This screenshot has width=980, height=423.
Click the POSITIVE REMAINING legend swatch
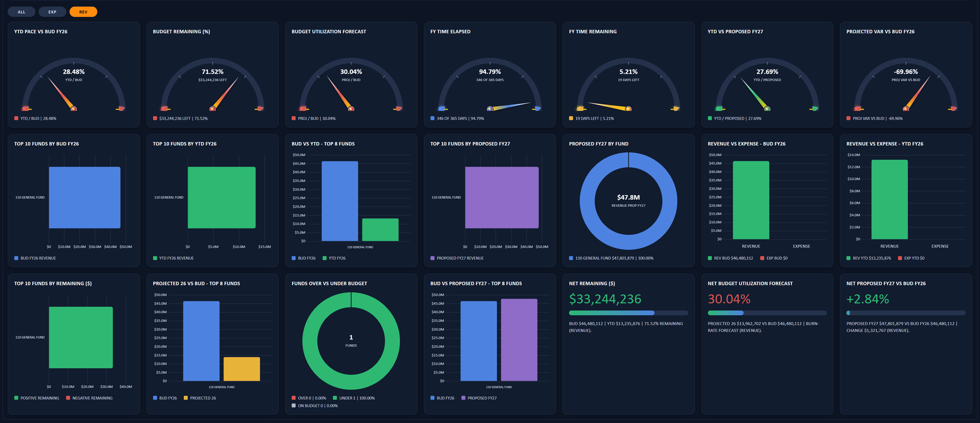point(16,398)
